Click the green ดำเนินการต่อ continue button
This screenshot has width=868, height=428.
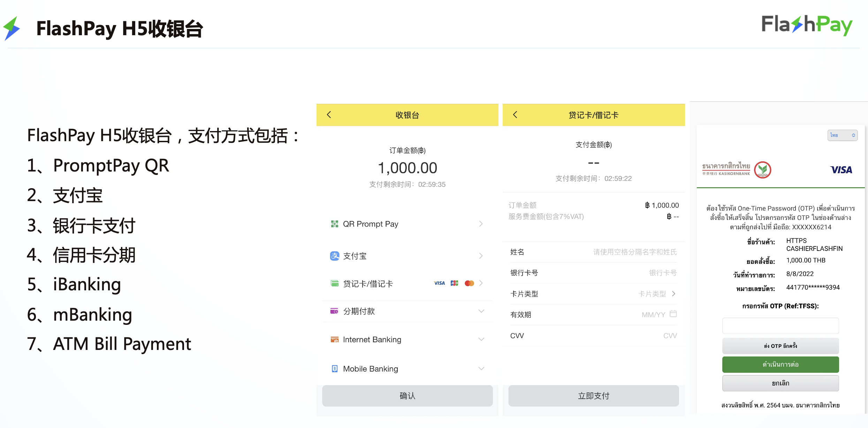(x=780, y=364)
